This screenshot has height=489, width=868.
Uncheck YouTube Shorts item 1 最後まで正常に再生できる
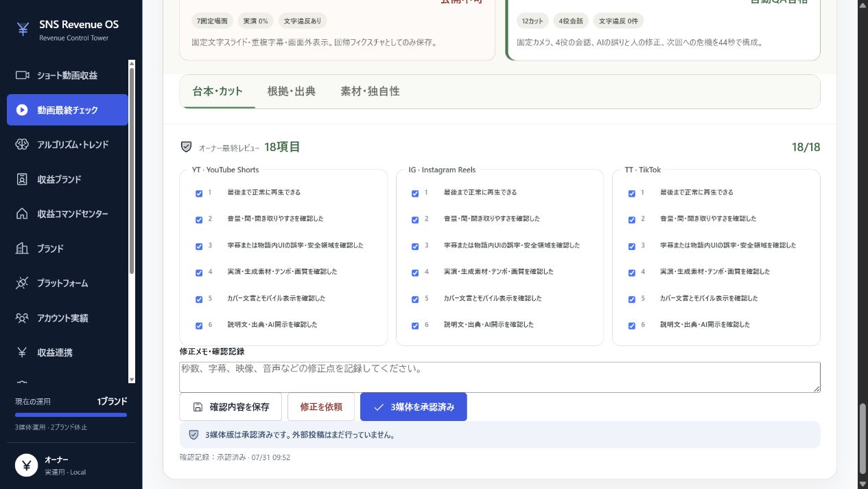click(x=199, y=194)
